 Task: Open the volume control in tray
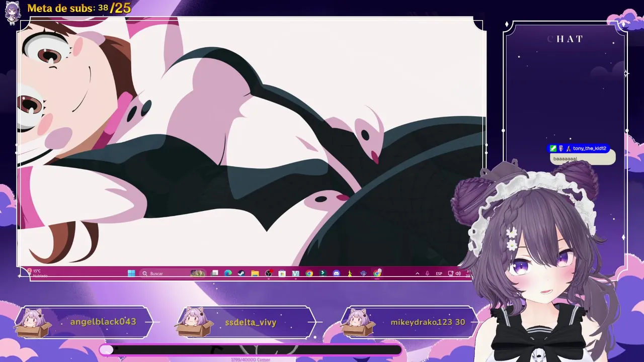pyautogui.click(x=458, y=274)
